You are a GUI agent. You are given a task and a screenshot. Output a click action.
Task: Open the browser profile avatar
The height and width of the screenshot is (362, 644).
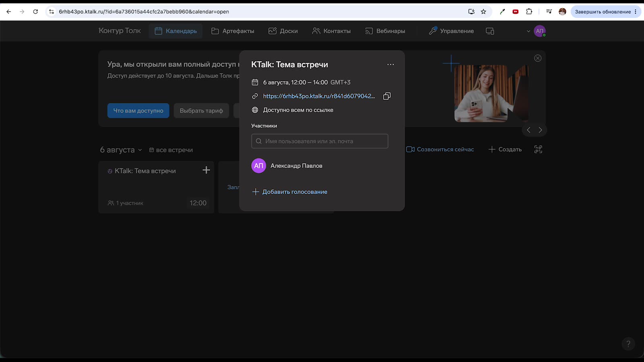click(x=562, y=12)
